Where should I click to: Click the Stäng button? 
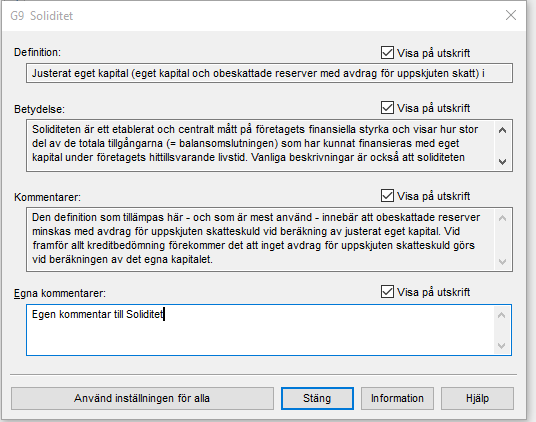pos(317,398)
